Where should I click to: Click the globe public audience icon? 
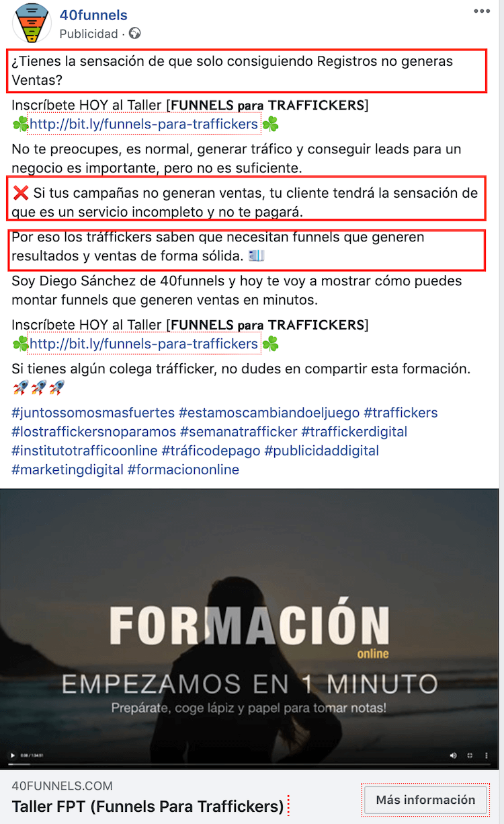click(x=135, y=34)
